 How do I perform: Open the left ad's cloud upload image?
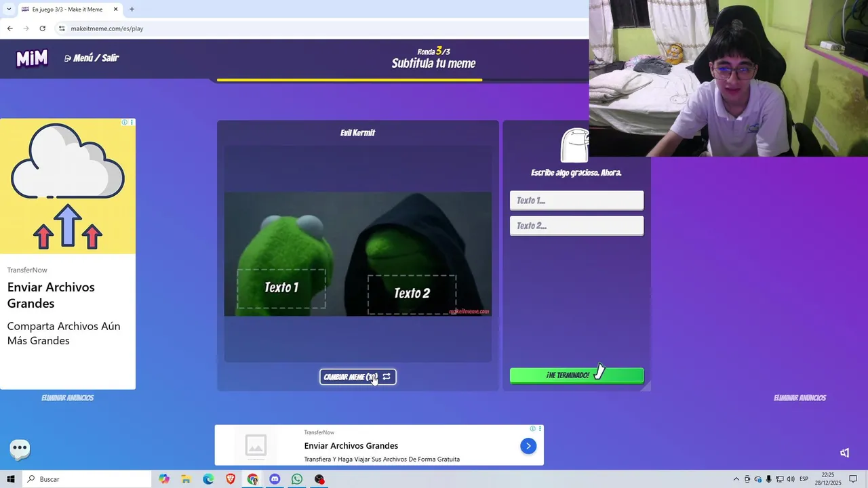point(68,186)
